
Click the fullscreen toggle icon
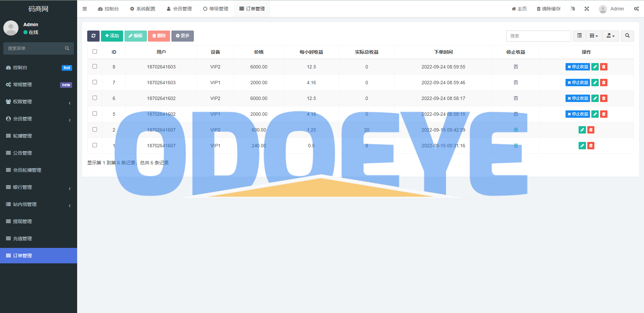[587, 9]
